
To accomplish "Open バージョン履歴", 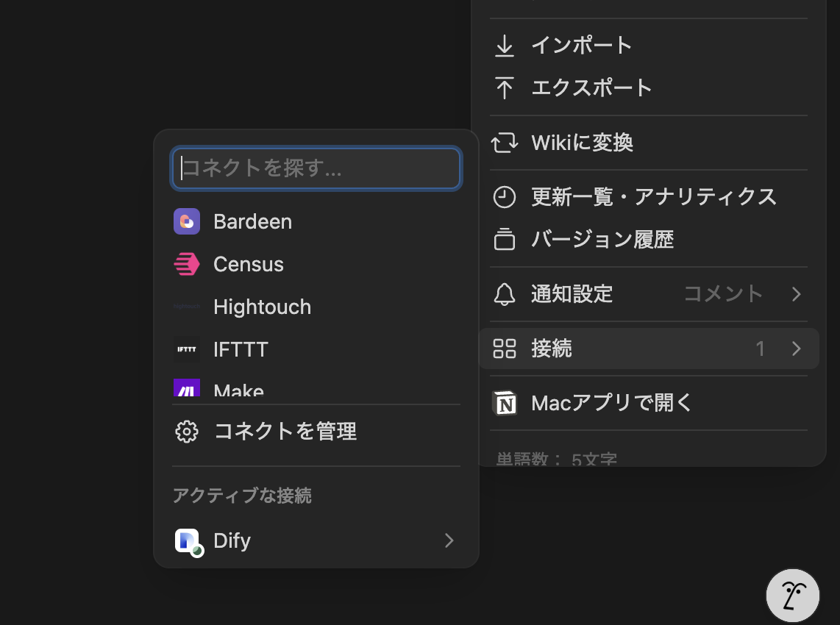I will tap(649, 240).
